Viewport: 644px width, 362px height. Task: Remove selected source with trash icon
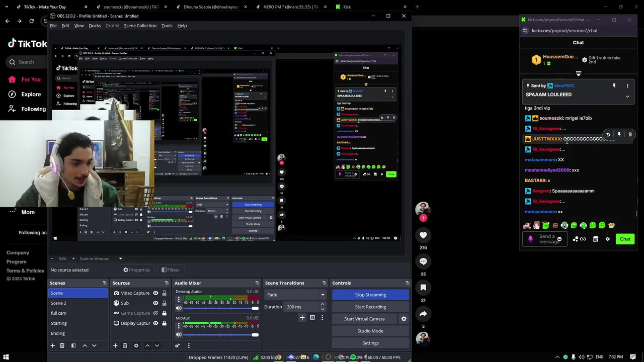125,345
